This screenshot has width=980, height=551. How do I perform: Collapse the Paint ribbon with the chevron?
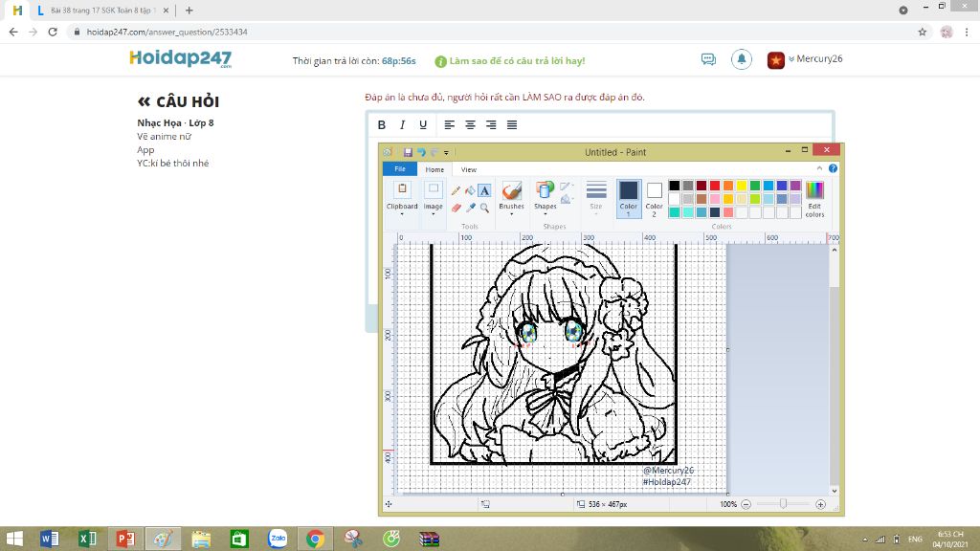click(819, 168)
